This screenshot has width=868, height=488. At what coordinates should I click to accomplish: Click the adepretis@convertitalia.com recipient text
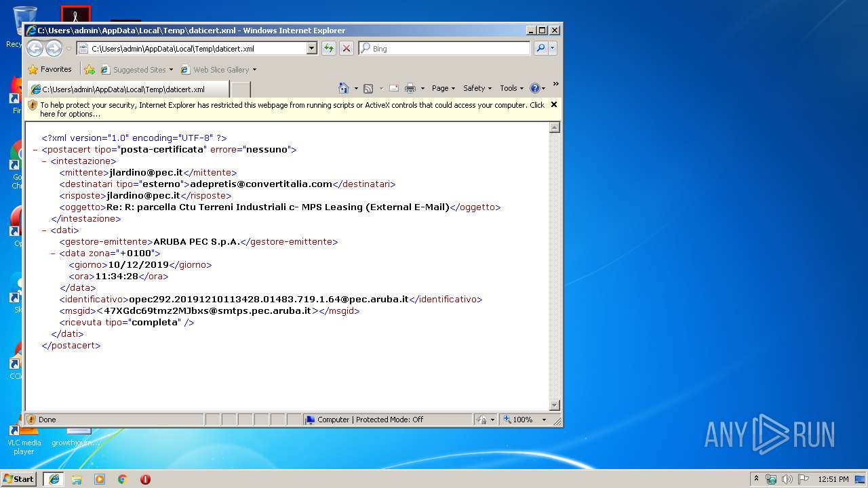(x=261, y=184)
